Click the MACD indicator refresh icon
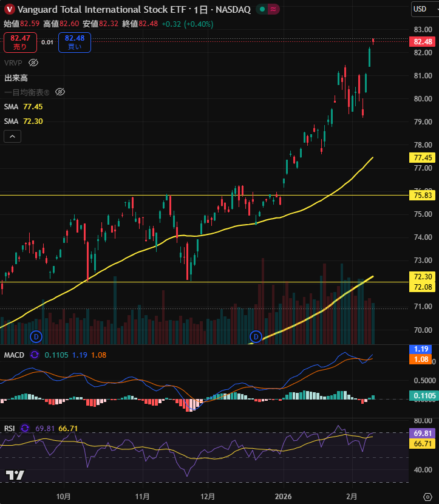 click(34, 354)
